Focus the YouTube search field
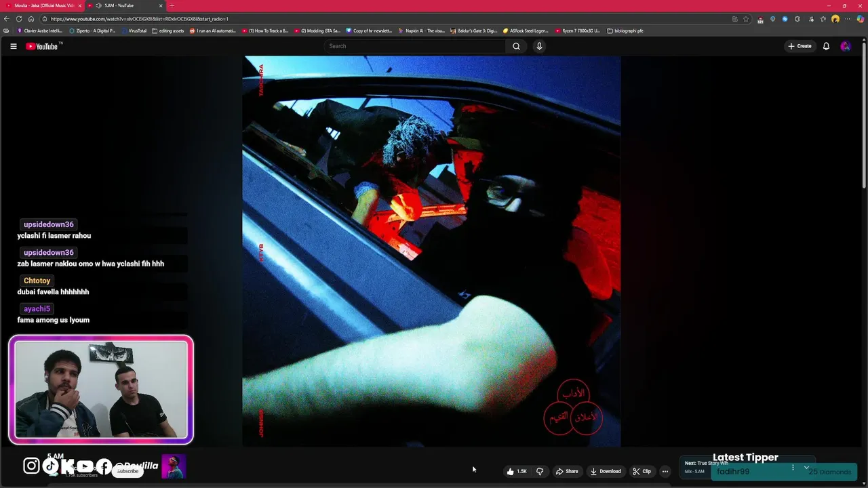This screenshot has height=488, width=868. pyautogui.click(x=415, y=46)
